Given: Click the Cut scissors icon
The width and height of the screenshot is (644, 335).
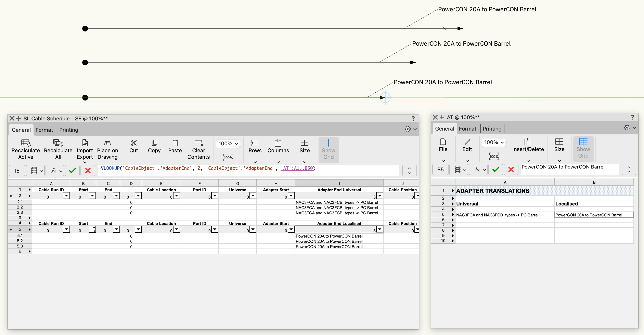Looking at the screenshot, I should click(133, 143).
